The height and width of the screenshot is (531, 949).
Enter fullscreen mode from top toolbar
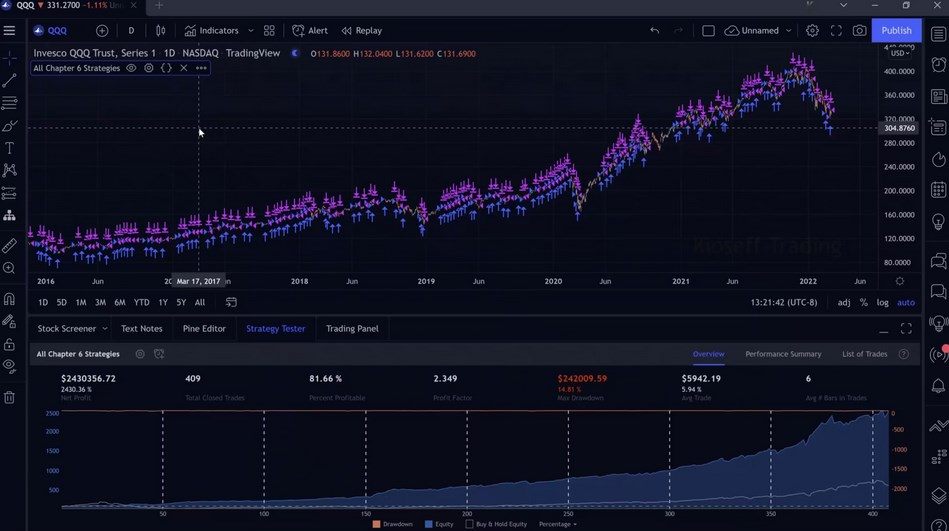[x=836, y=31]
